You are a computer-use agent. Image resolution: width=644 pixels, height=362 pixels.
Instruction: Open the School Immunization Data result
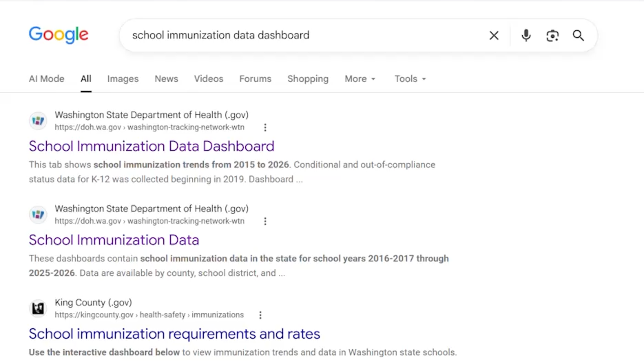114,240
